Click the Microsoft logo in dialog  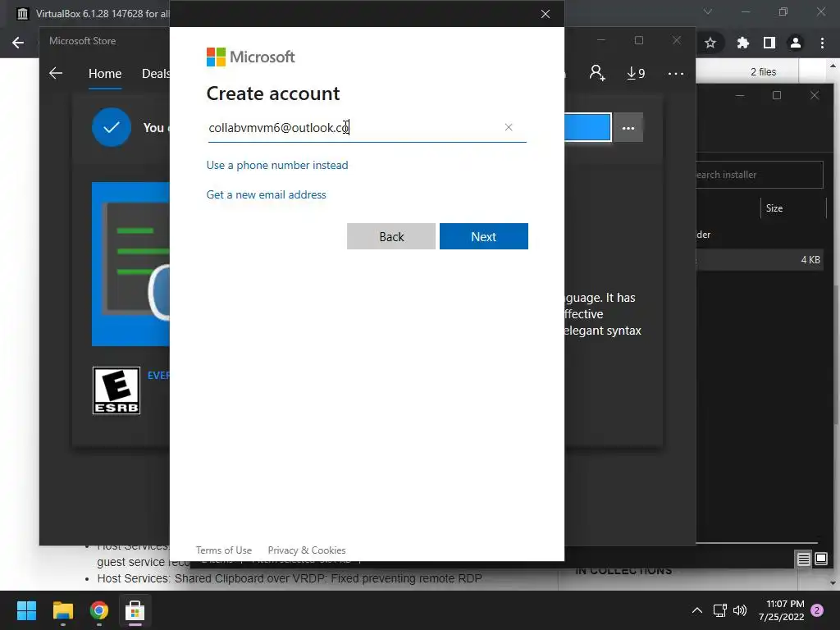[250, 57]
